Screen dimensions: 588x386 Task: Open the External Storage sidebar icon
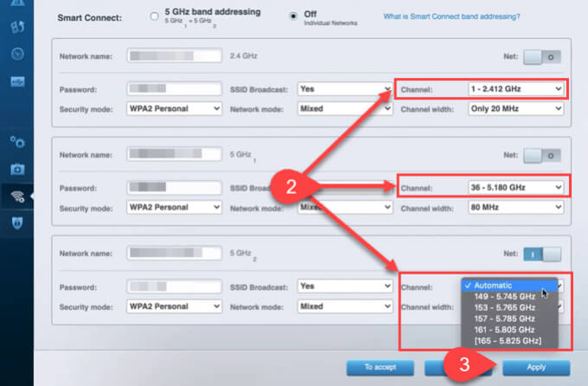click(17, 81)
